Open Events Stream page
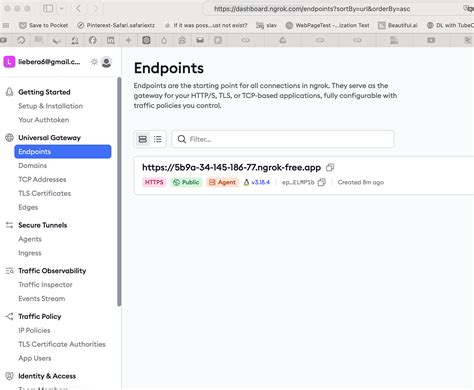The height and width of the screenshot is (390, 474). click(42, 299)
